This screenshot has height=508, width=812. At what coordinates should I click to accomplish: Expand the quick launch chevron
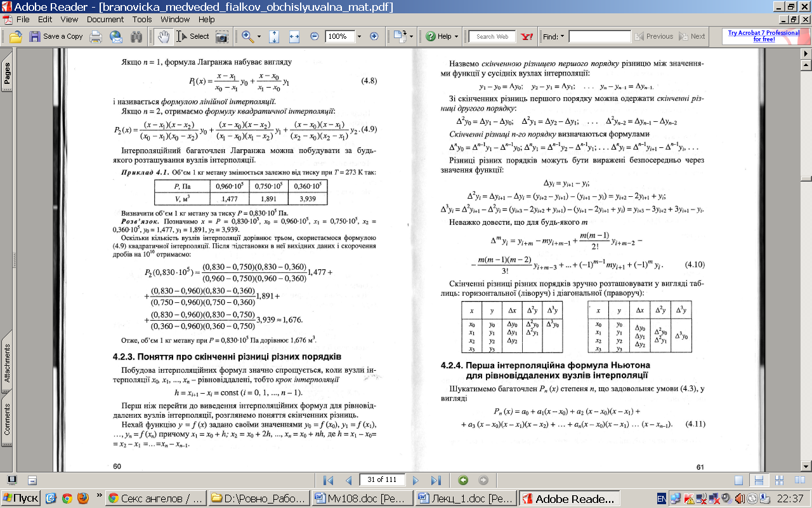tap(99, 495)
